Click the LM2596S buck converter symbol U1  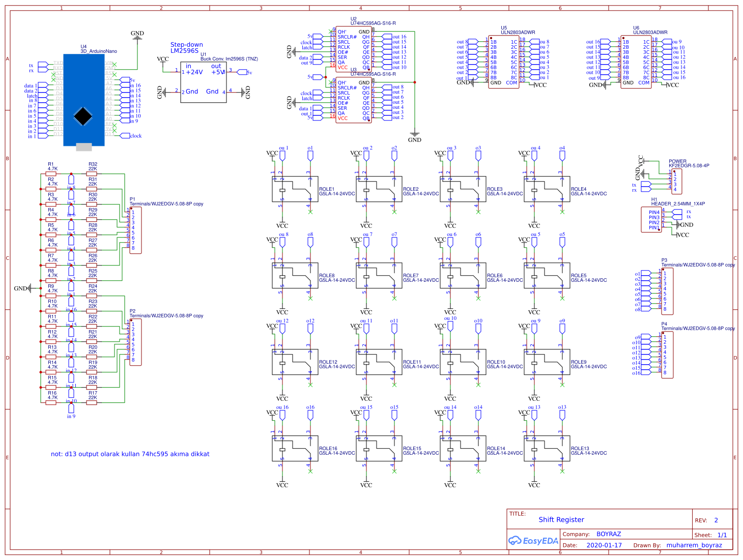pos(203,81)
